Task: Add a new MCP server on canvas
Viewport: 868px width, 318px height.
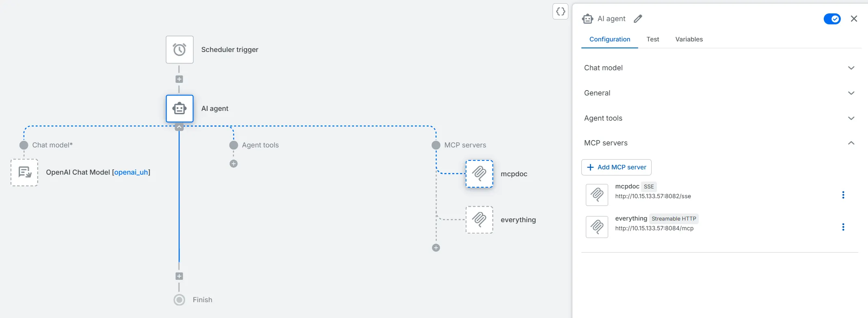Action: click(436, 248)
